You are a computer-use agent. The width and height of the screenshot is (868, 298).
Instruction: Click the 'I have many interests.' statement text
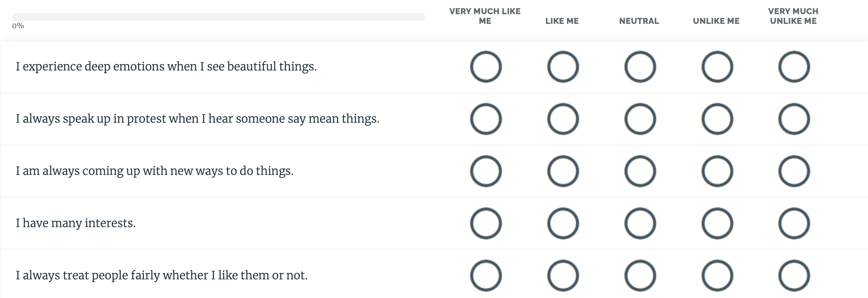76,223
